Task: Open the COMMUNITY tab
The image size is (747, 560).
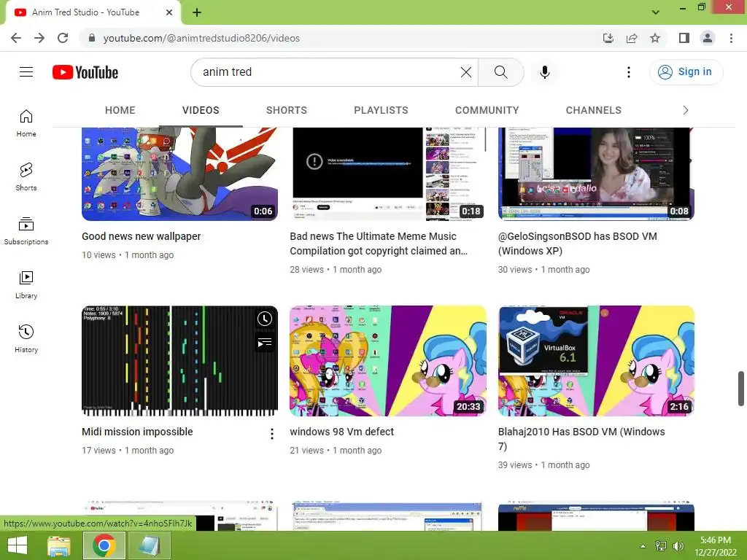Action: 487,110
